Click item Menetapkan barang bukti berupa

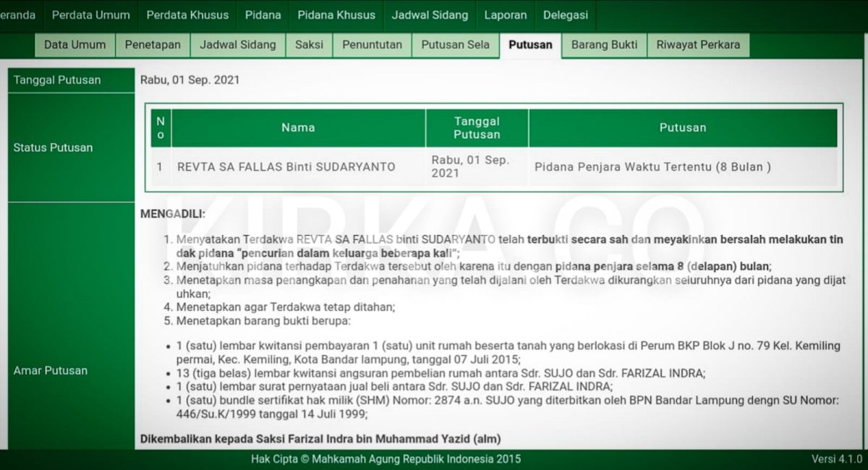point(263,320)
